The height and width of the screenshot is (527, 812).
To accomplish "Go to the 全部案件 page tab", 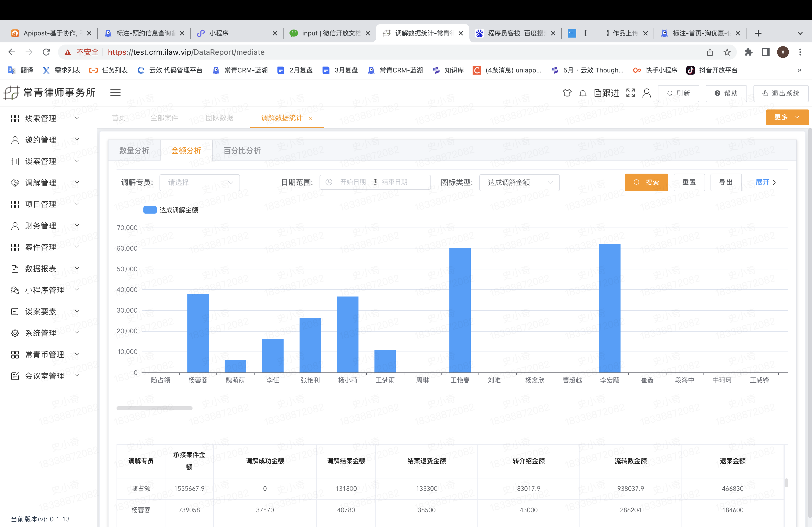I will tap(164, 118).
